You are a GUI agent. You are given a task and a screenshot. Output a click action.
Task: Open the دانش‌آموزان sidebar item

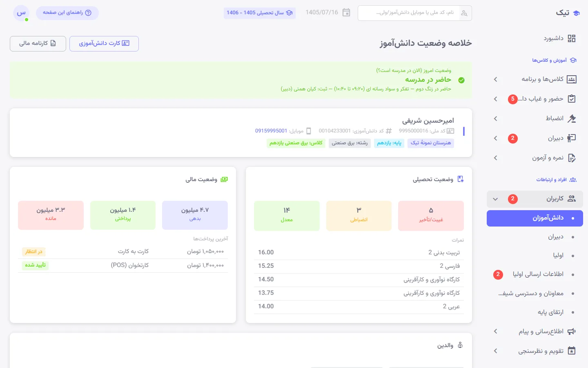(x=535, y=218)
